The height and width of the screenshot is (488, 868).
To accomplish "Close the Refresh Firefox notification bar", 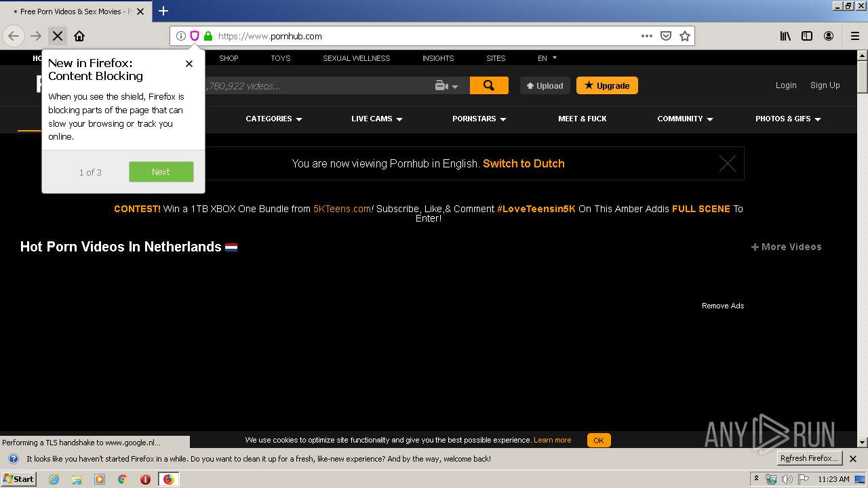I will point(853,459).
